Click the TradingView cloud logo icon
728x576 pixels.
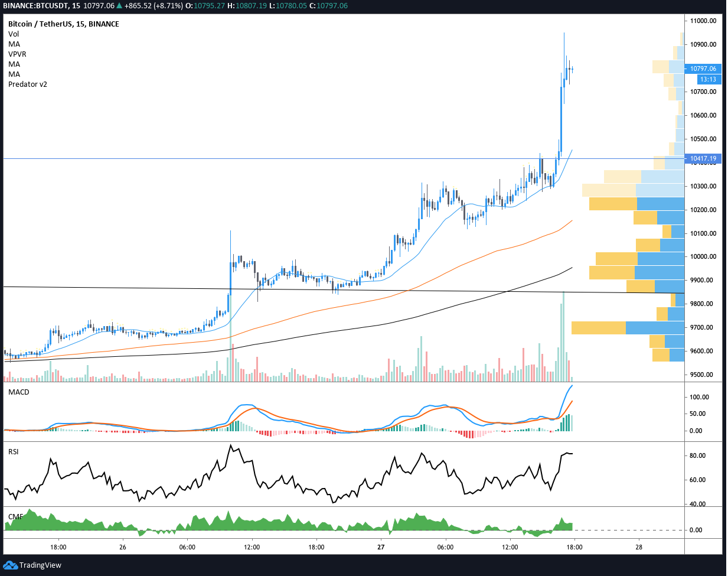11,565
